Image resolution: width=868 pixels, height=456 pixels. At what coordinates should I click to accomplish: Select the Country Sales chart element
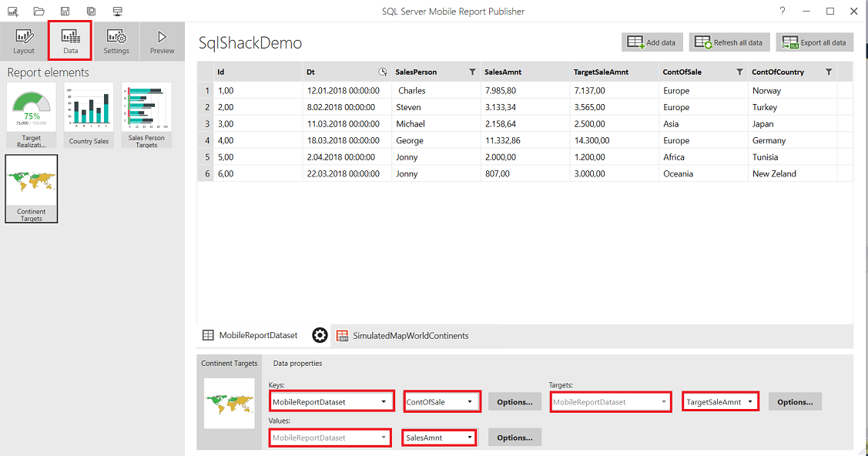click(x=89, y=115)
